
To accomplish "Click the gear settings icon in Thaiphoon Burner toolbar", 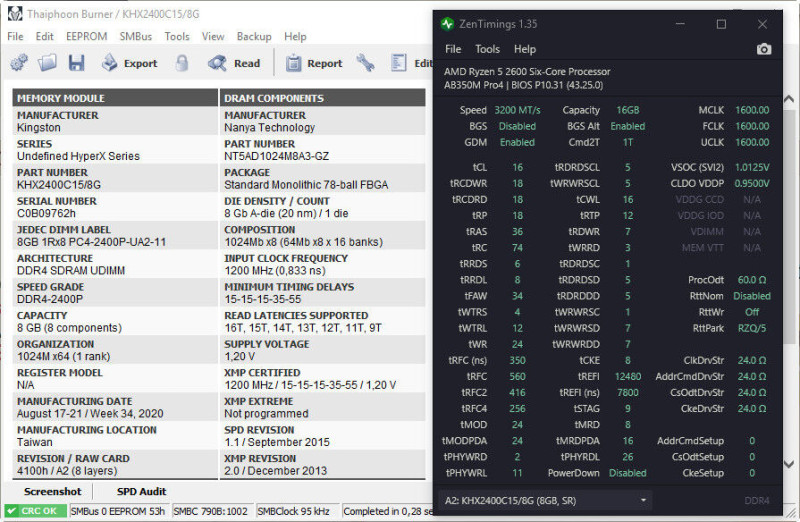I will [19, 63].
